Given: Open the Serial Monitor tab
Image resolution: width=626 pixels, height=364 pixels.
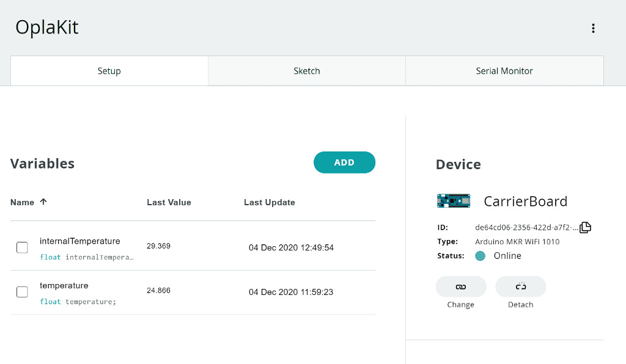Looking at the screenshot, I should (x=504, y=71).
